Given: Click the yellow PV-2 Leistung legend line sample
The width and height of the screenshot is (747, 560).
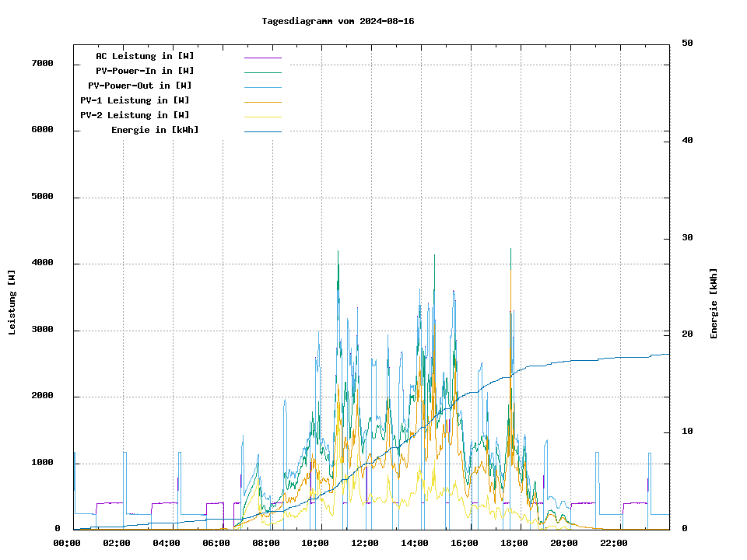Looking at the screenshot, I should (262, 117).
